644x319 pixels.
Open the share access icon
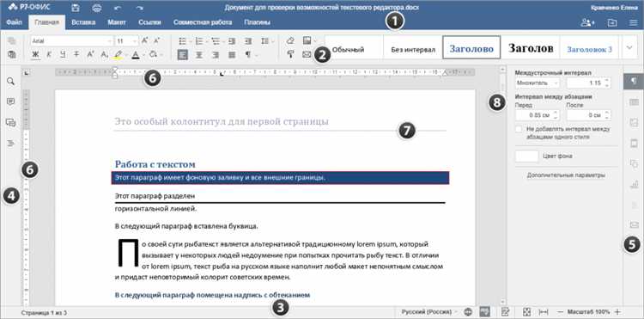pyautogui.click(x=587, y=22)
